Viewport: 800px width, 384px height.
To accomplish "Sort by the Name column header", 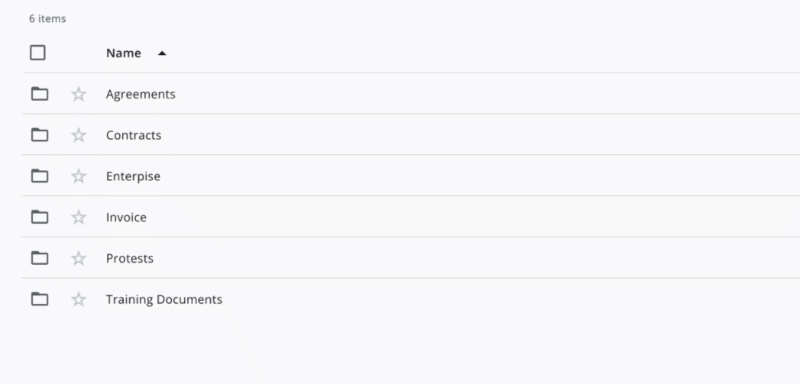I will pos(123,53).
